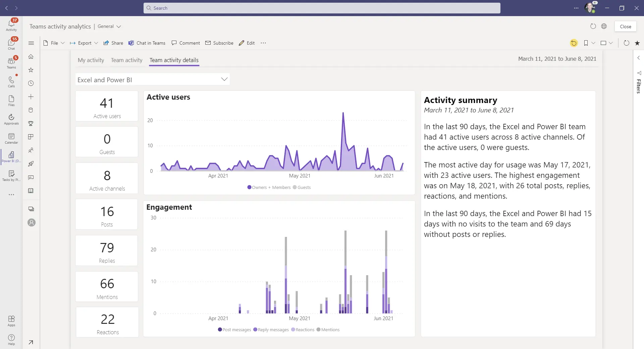
Task: Click the Subscribe button
Action: coord(219,43)
